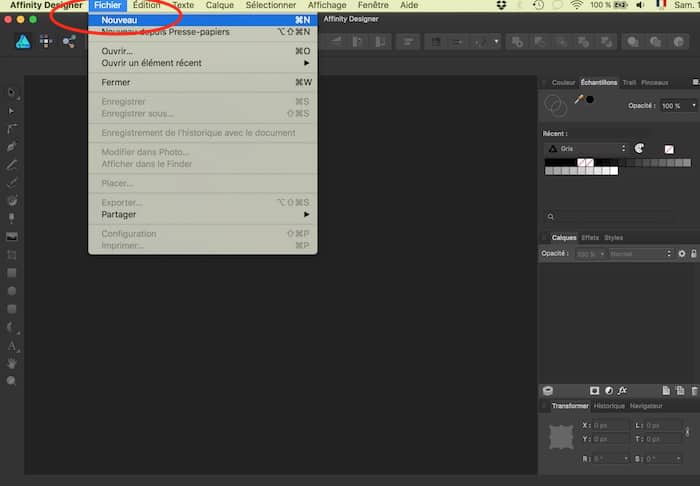Click the Dropbox menu bar icon

tap(501, 5)
